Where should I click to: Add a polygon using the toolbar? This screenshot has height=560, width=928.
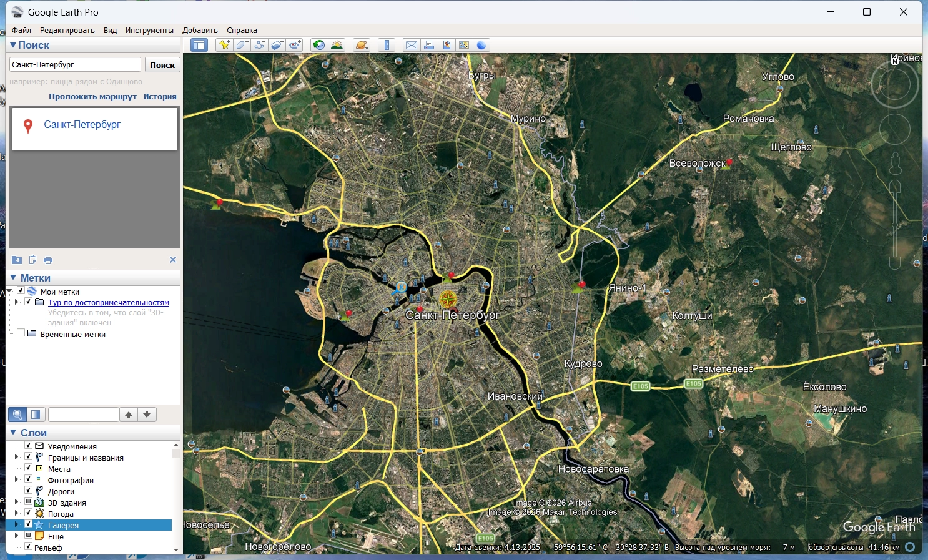242,45
